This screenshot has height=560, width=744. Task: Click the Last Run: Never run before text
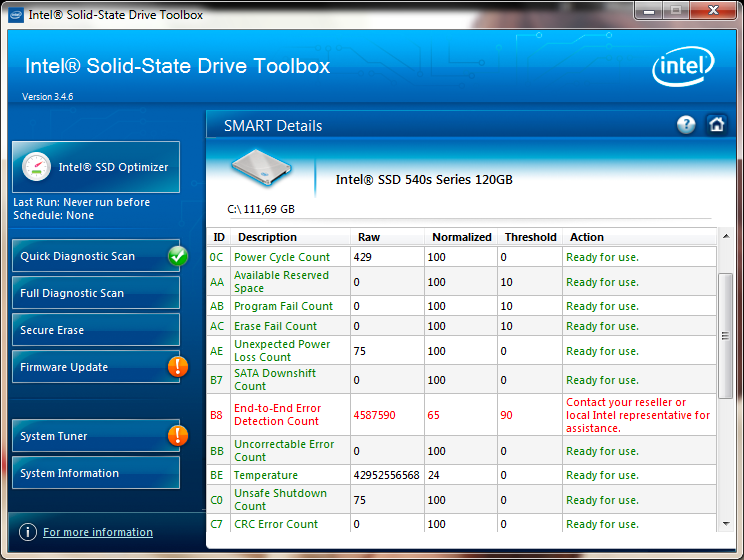[x=82, y=202]
